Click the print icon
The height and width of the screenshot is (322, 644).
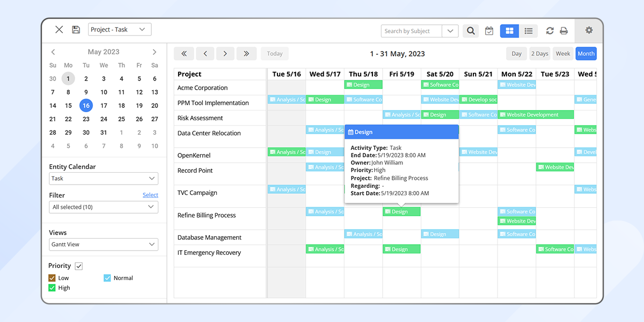point(563,31)
